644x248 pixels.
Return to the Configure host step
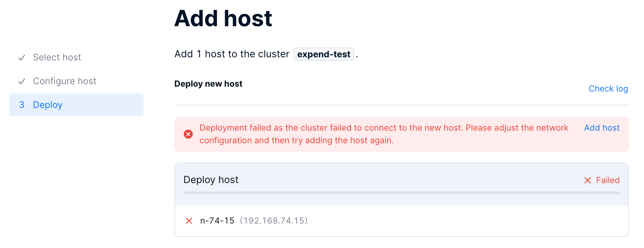[x=64, y=81]
